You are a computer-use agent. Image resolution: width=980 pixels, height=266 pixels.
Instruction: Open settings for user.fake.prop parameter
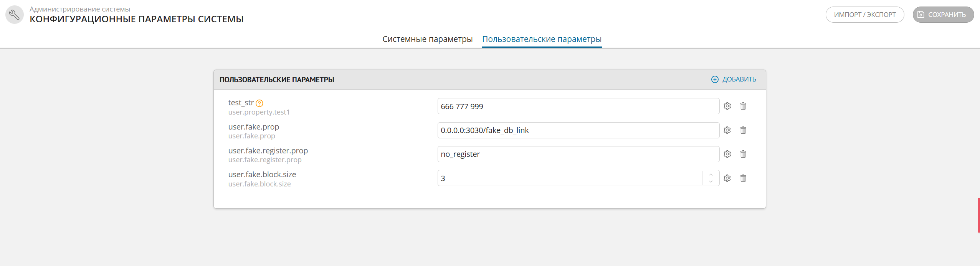point(727,130)
